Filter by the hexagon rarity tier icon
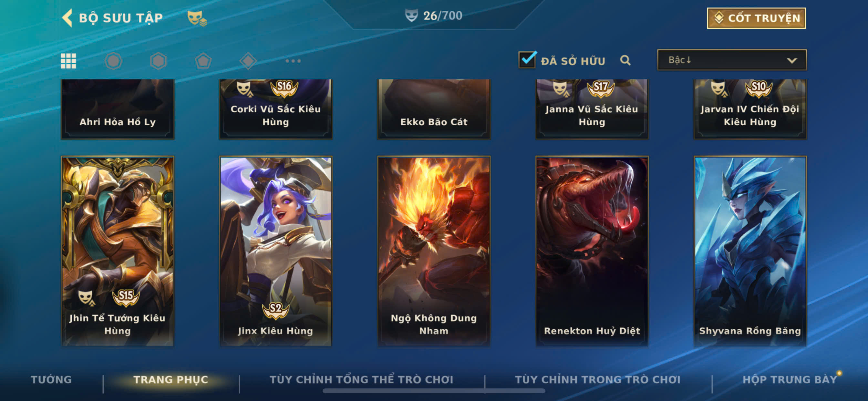The height and width of the screenshot is (401, 868). point(158,61)
